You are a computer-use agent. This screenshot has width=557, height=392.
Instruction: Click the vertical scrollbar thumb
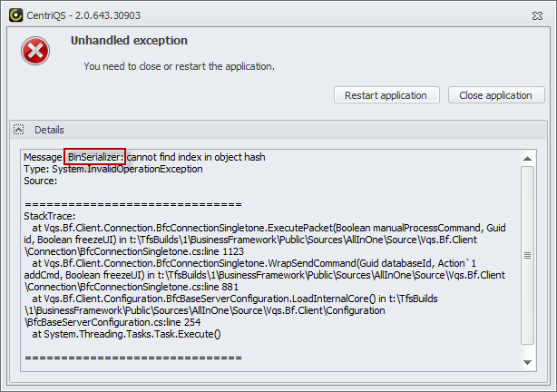[x=527, y=256]
